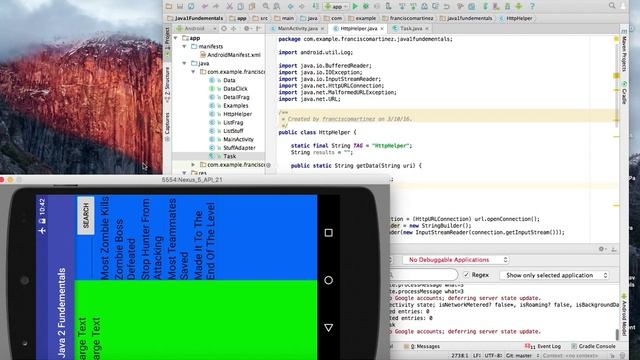Close the HttpHelper.java tab

pos(382,29)
